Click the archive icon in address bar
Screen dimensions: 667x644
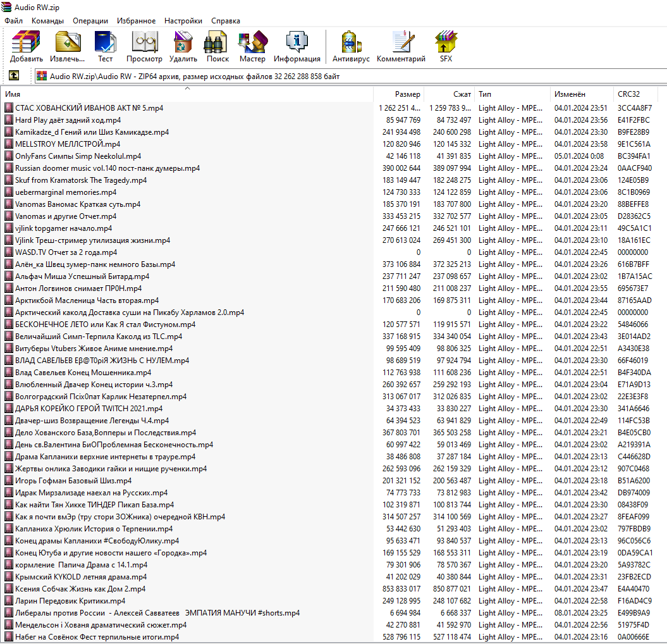(x=42, y=76)
